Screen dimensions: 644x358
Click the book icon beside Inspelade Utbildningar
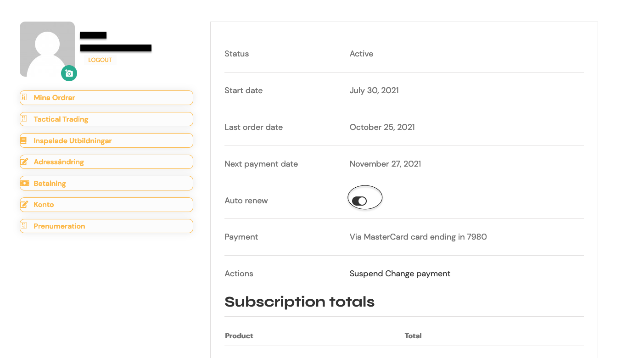pos(23,140)
